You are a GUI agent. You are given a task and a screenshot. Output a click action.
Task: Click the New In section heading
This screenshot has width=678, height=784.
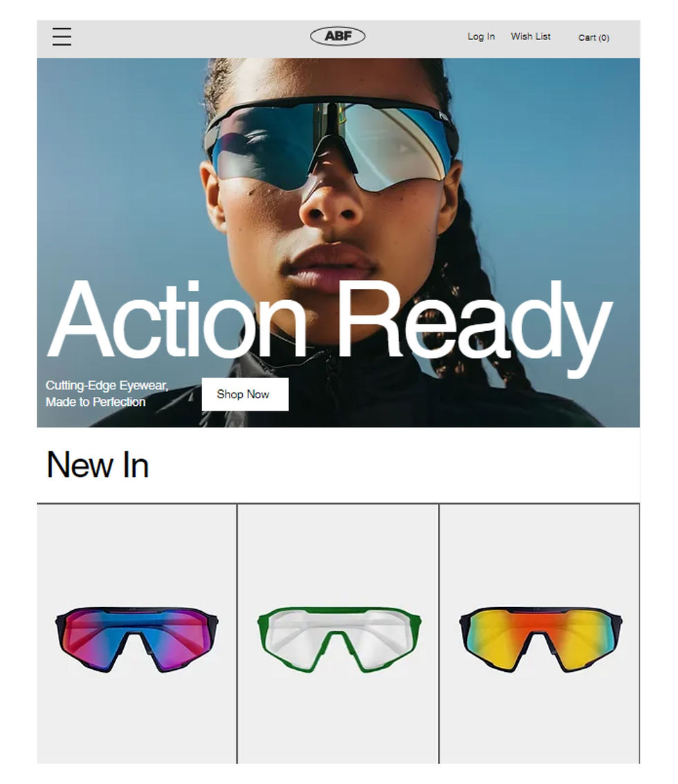point(98,465)
